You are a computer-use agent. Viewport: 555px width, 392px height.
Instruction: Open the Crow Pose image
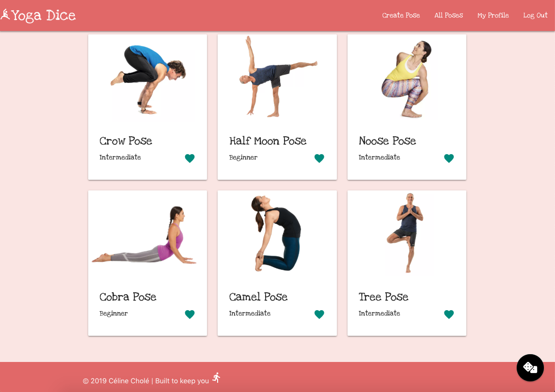[x=148, y=79]
